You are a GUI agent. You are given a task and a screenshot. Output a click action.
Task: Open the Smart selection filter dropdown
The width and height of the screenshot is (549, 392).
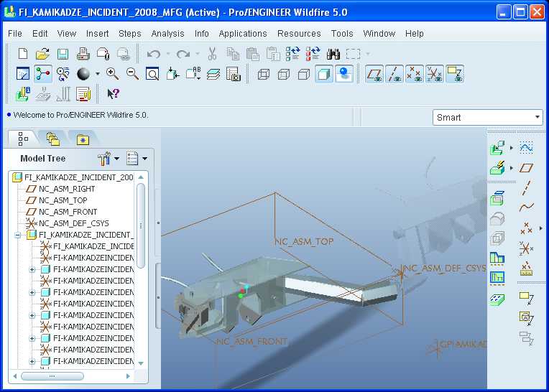point(489,117)
